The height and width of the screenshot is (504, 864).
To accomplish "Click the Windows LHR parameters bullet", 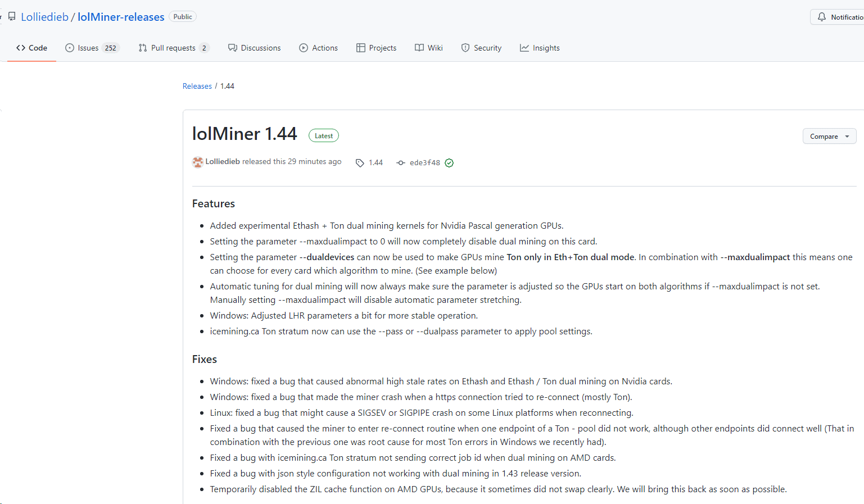I will 344,315.
